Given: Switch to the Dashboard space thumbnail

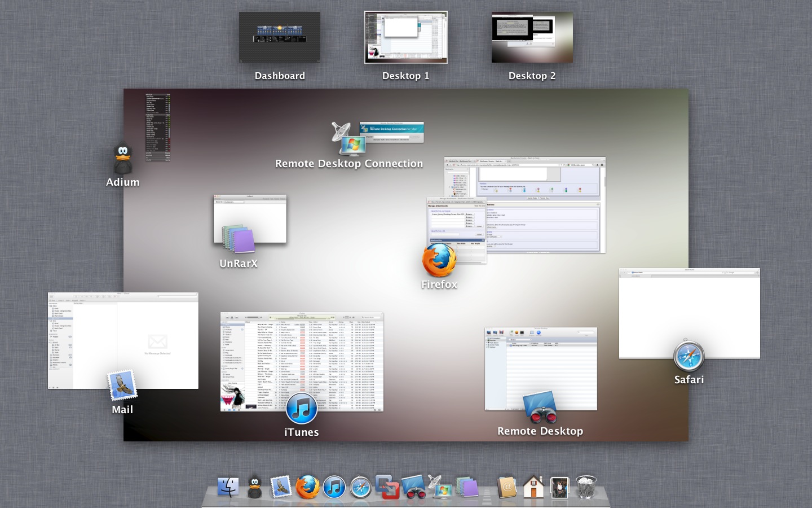Looking at the screenshot, I should 280,37.
